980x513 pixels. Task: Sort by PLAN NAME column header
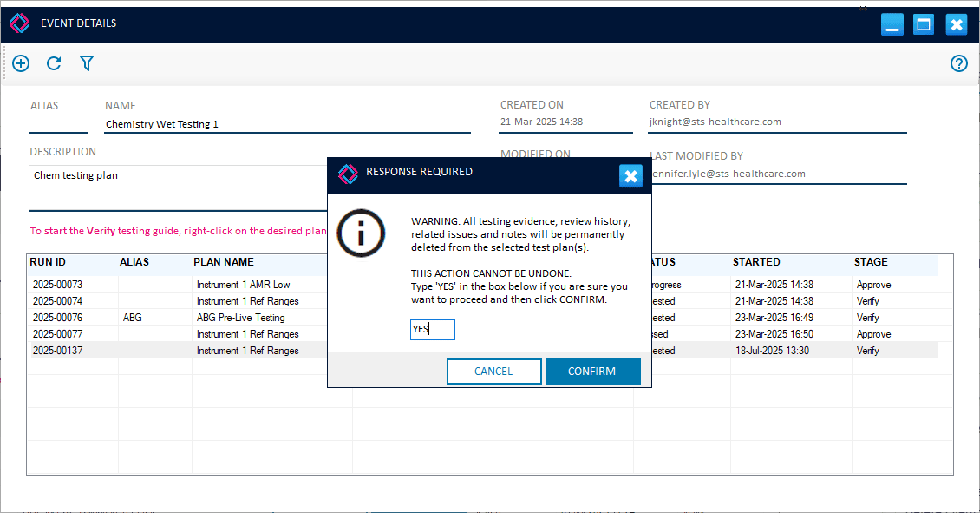click(x=223, y=262)
